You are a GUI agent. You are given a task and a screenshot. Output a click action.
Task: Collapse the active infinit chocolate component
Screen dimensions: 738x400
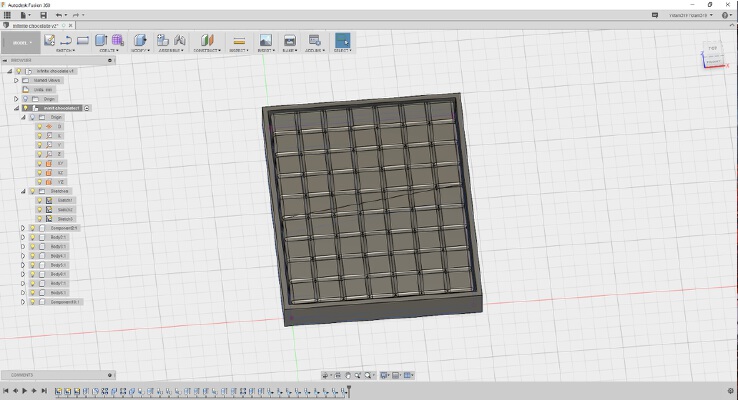tap(16, 108)
